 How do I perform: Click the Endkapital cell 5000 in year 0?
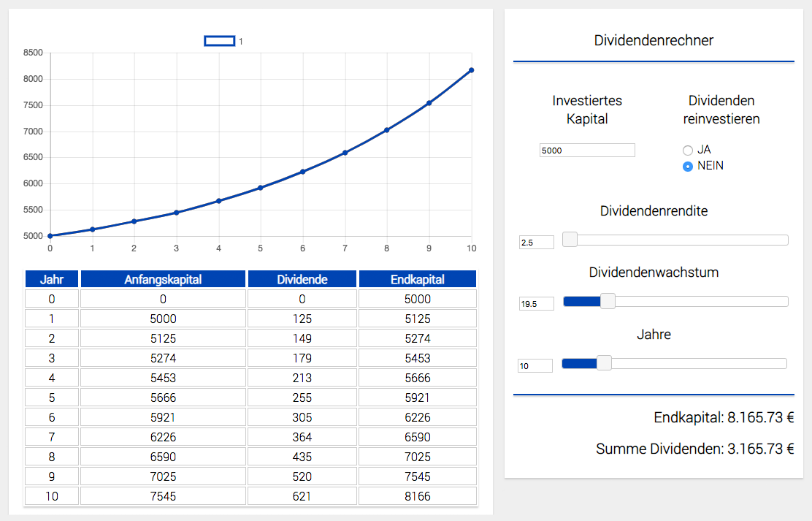[x=418, y=299]
